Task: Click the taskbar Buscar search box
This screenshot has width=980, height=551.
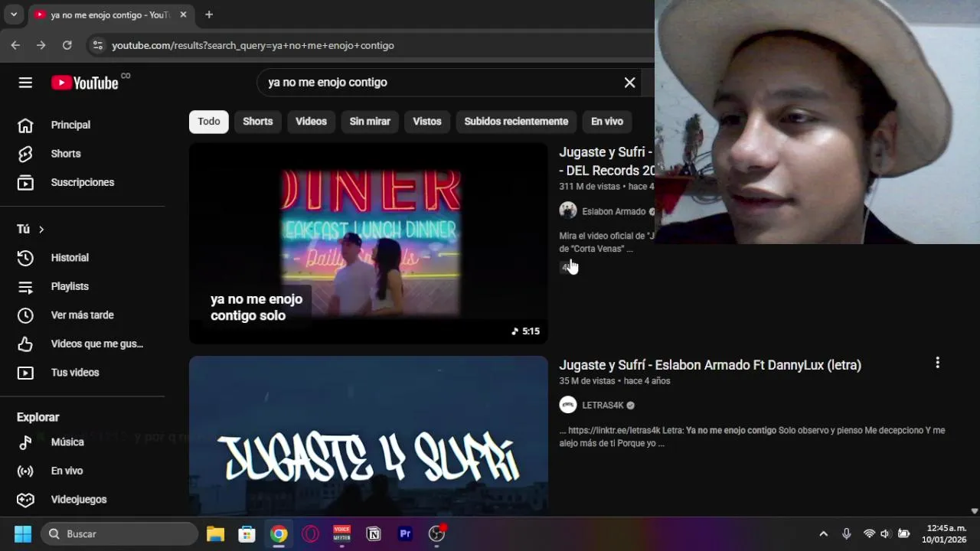Action: [119, 533]
